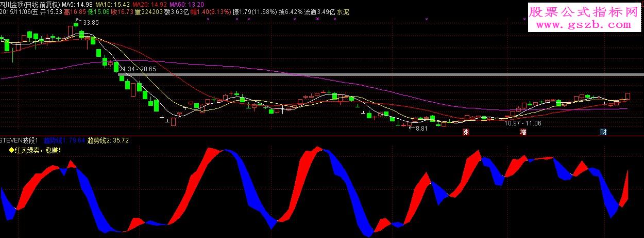
Task: Click the 趋势线2: 35.72 value
Action: pyautogui.click(x=108, y=140)
